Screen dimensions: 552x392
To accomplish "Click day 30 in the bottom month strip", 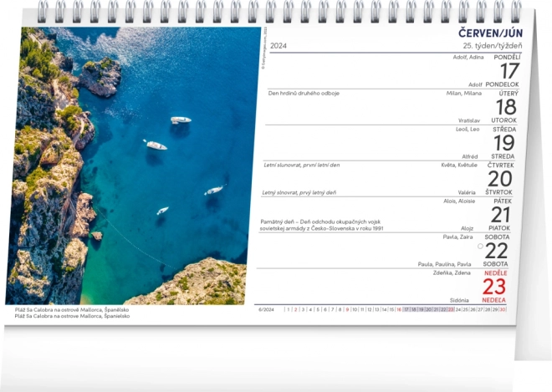I will click(502, 309).
